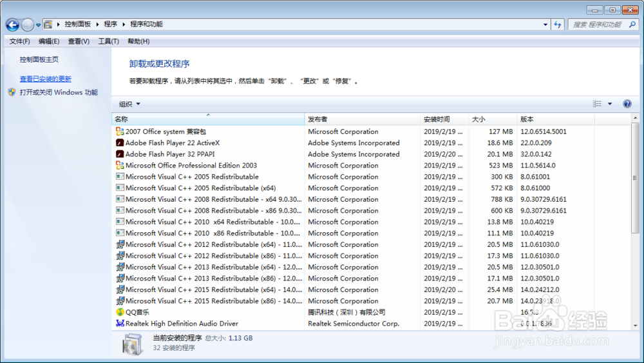The height and width of the screenshot is (363, 644).
Task: Click the Forward navigation arrow button
Action: (x=27, y=25)
